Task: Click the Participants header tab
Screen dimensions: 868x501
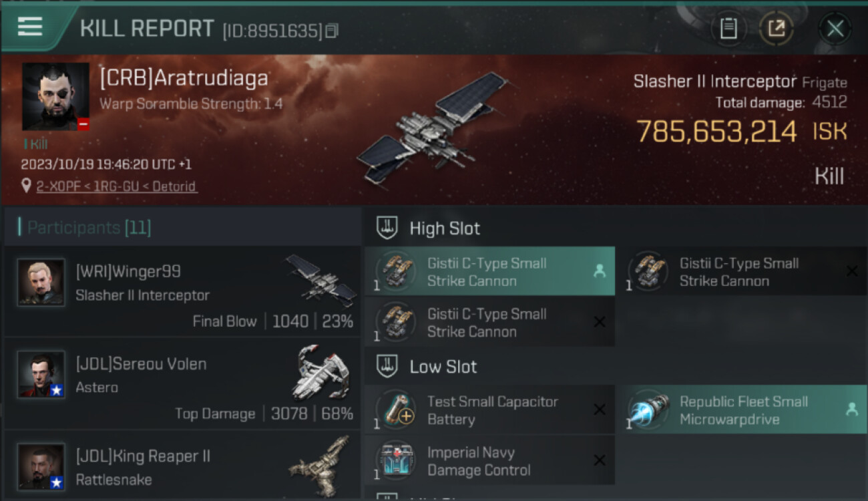Action: tap(84, 228)
